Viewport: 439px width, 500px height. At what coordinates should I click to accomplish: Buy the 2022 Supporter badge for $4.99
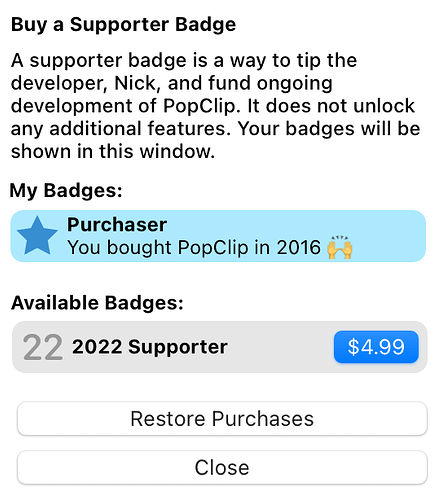[x=376, y=347]
